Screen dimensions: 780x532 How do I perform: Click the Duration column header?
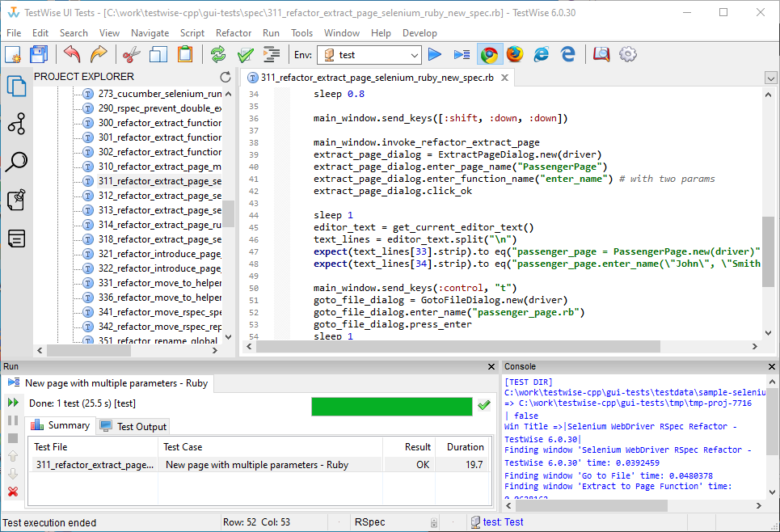[465, 447]
